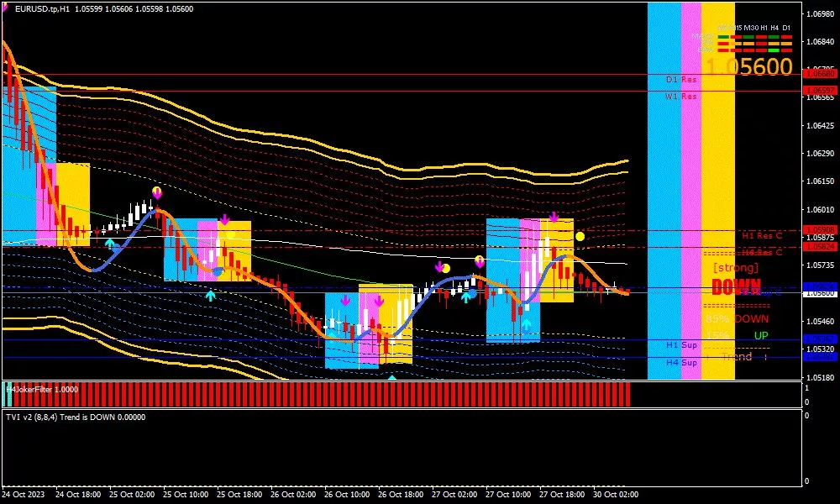
Task: Click the 1.06010 price scale value
Action: click(x=821, y=209)
